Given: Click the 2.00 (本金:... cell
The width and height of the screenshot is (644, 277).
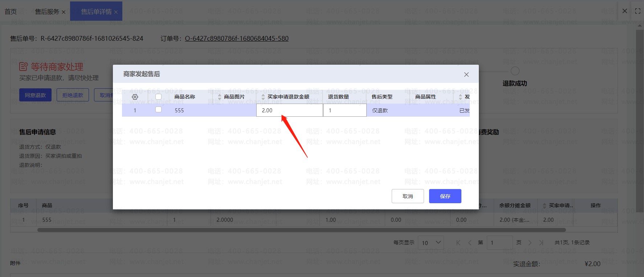Looking at the screenshot, I should pos(514,220).
